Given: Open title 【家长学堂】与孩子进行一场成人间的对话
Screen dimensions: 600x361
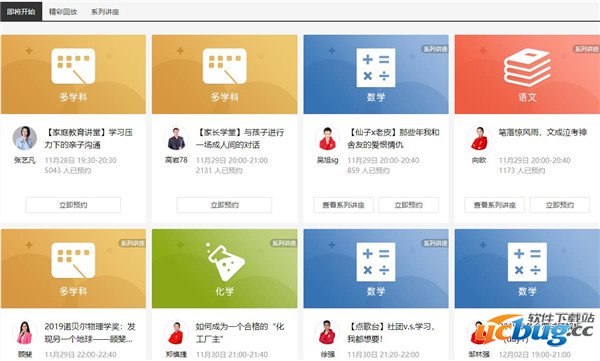Looking at the screenshot, I should 240,139.
